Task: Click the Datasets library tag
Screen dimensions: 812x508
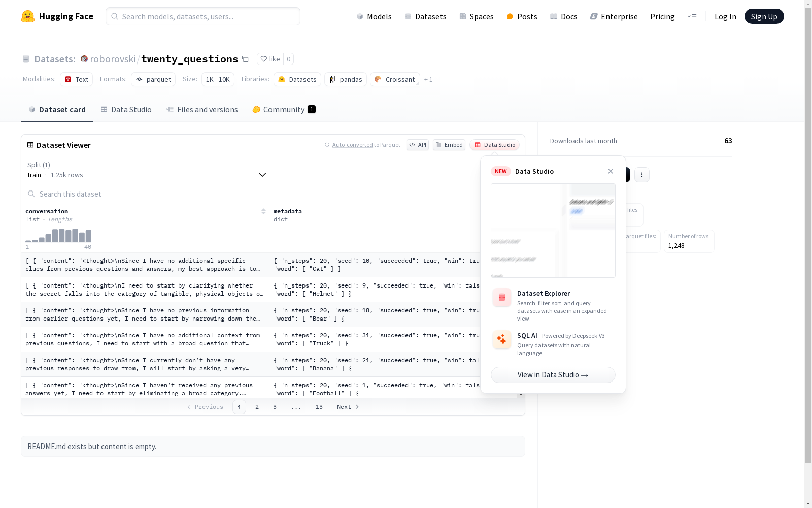Action: tap(297, 79)
